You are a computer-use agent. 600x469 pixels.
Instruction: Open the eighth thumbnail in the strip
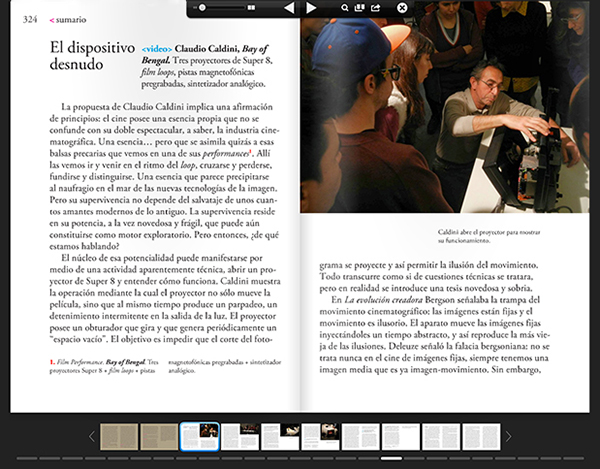coord(401,436)
